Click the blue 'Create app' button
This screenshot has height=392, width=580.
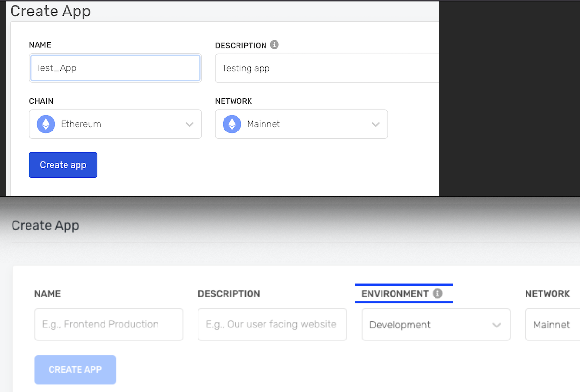[x=63, y=165]
